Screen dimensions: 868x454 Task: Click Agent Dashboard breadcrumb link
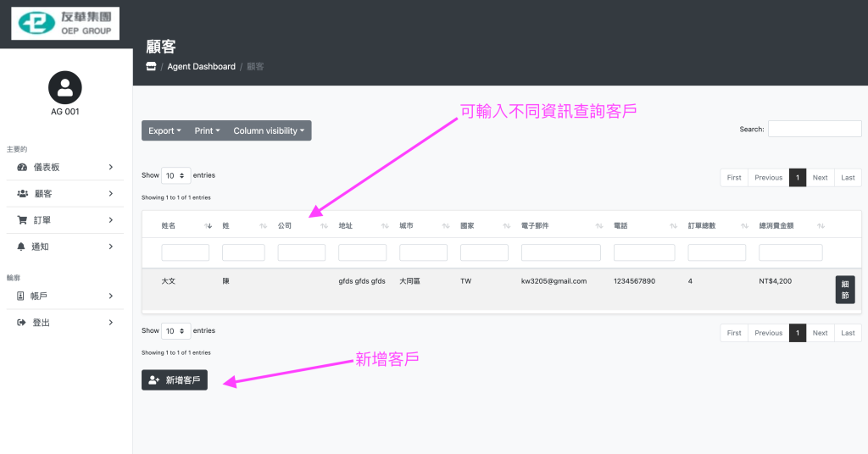201,66
